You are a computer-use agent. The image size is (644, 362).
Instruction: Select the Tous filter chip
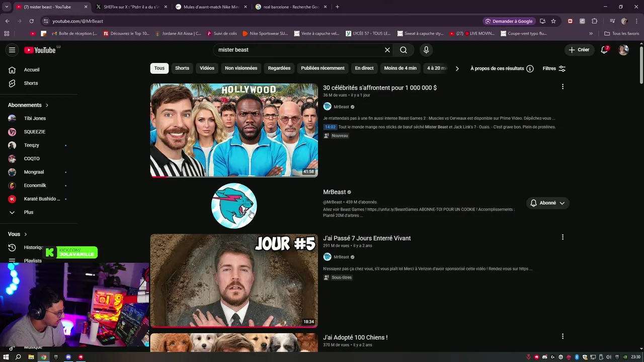[159, 68]
